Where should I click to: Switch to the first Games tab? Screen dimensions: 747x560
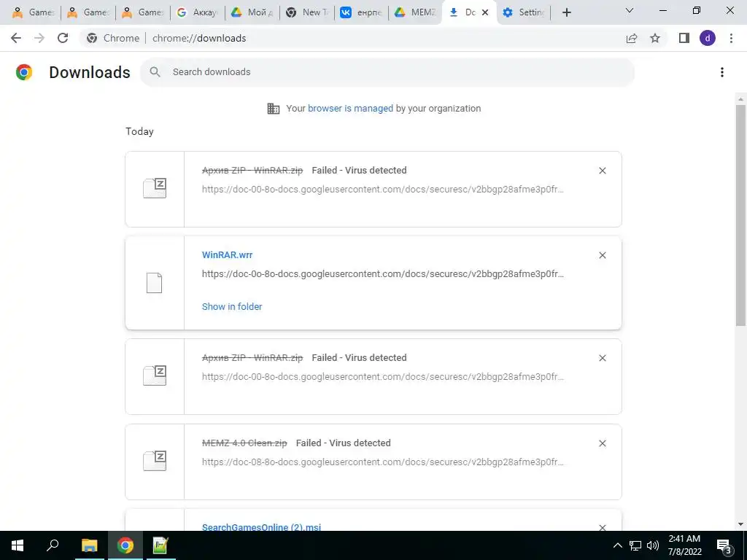[34, 12]
